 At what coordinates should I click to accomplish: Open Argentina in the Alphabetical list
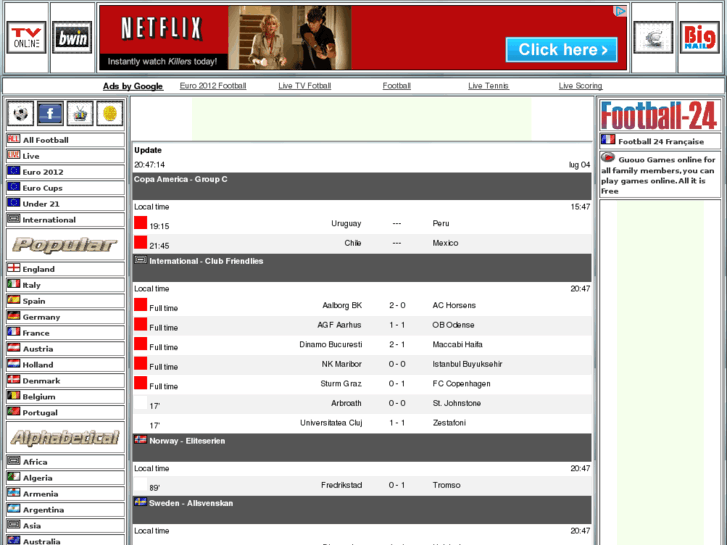pyautogui.click(x=65, y=510)
